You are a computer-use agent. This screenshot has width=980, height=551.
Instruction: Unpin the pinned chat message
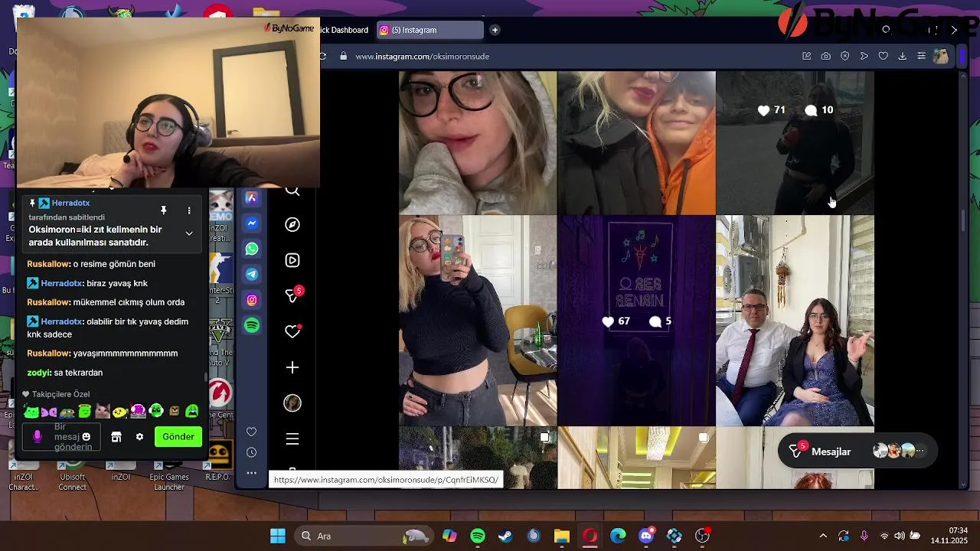click(163, 210)
